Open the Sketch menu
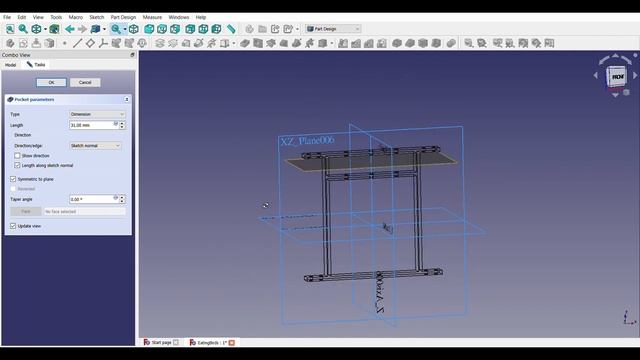 point(97,17)
